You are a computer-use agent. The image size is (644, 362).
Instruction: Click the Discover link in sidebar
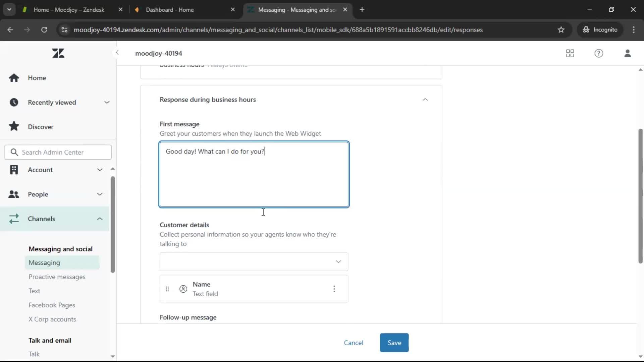tap(41, 127)
